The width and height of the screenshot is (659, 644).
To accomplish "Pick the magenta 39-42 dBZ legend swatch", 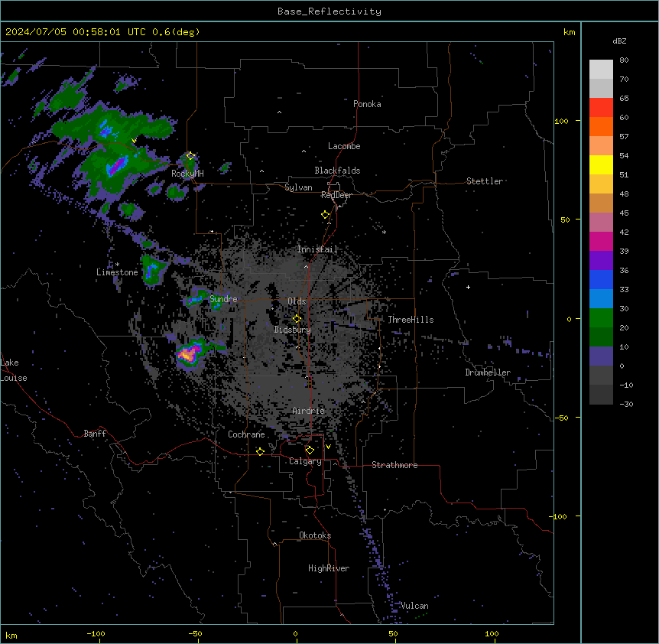I will [x=601, y=242].
